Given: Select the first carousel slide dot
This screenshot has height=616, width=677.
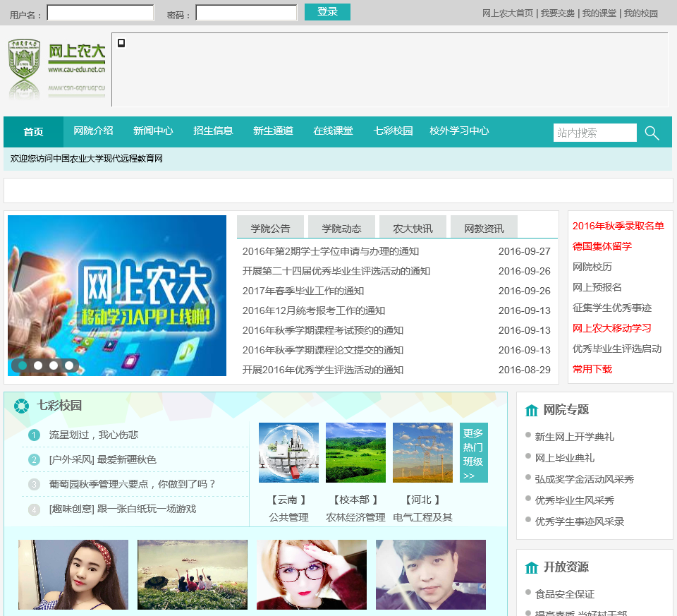Looking at the screenshot, I should (x=23, y=366).
